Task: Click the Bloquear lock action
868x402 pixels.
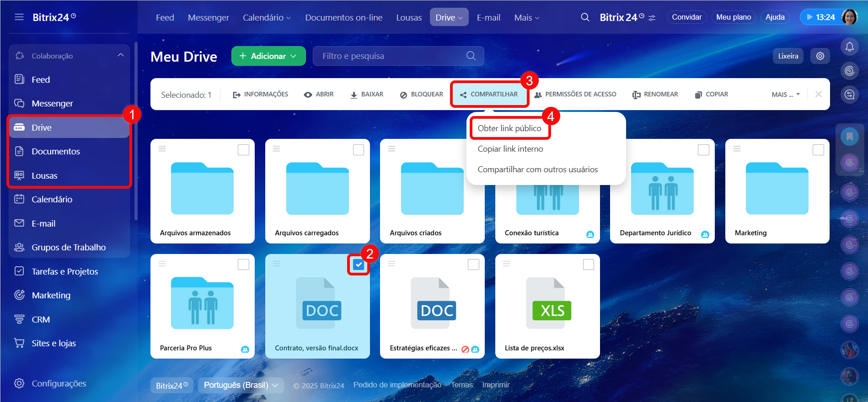Action: 421,95
